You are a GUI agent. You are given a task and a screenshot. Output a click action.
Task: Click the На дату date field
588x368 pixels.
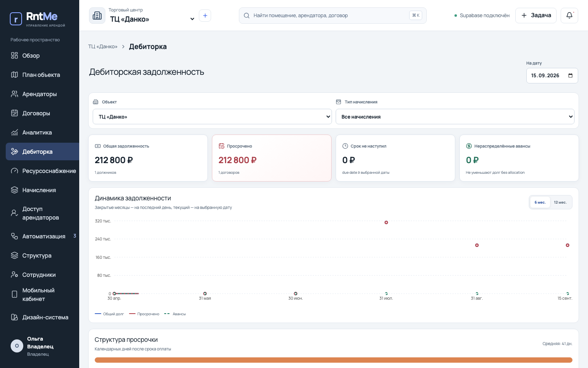coord(552,76)
